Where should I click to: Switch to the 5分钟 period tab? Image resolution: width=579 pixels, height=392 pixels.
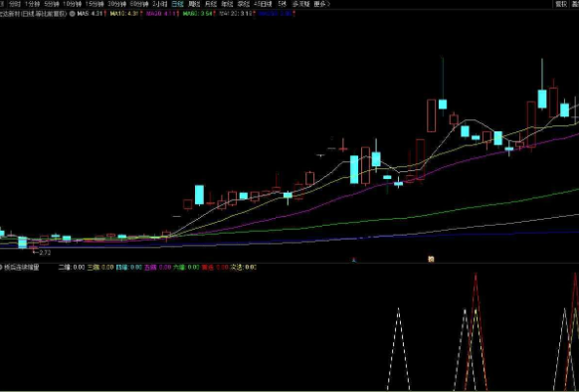[x=52, y=4]
